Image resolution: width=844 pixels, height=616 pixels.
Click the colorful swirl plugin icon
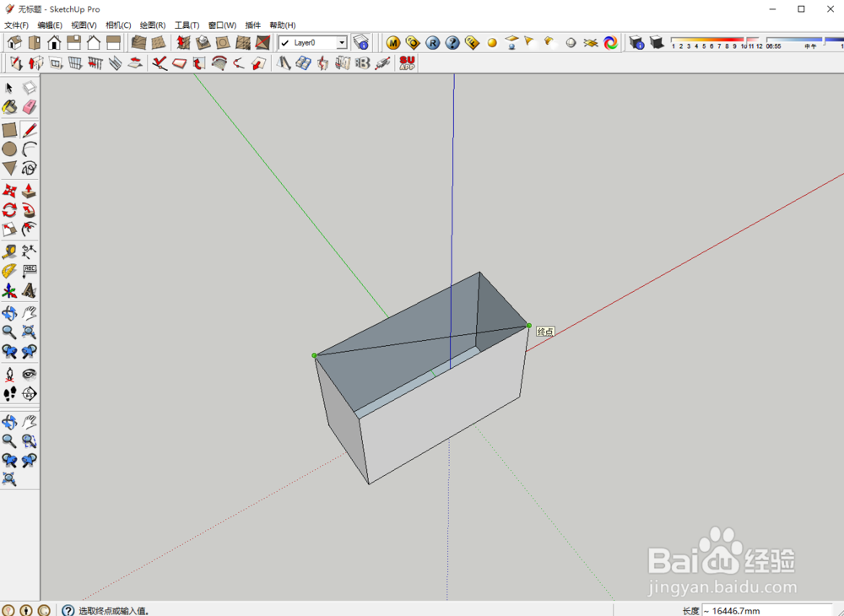pyautogui.click(x=610, y=43)
